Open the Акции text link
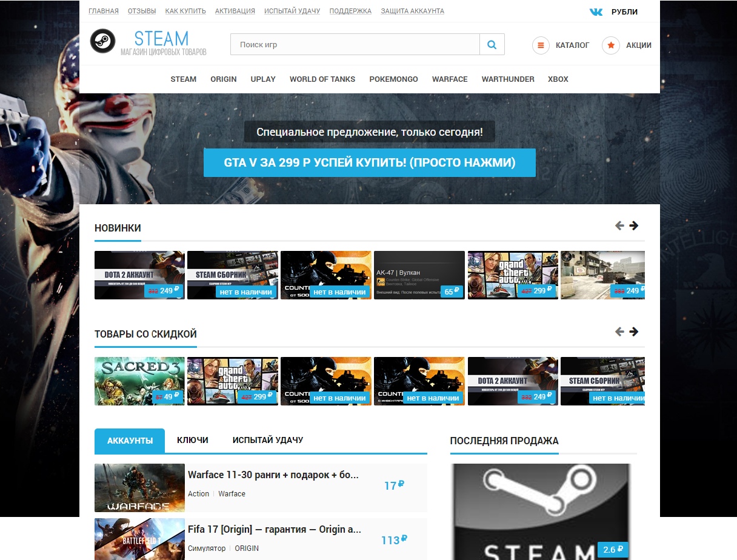737x560 pixels. coord(639,45)
